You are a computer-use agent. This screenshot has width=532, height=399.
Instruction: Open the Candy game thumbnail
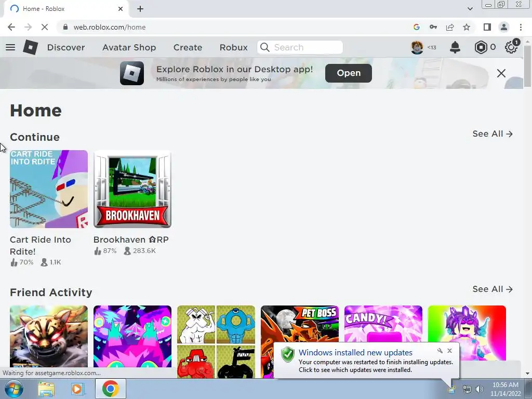(x=383, y=324)
